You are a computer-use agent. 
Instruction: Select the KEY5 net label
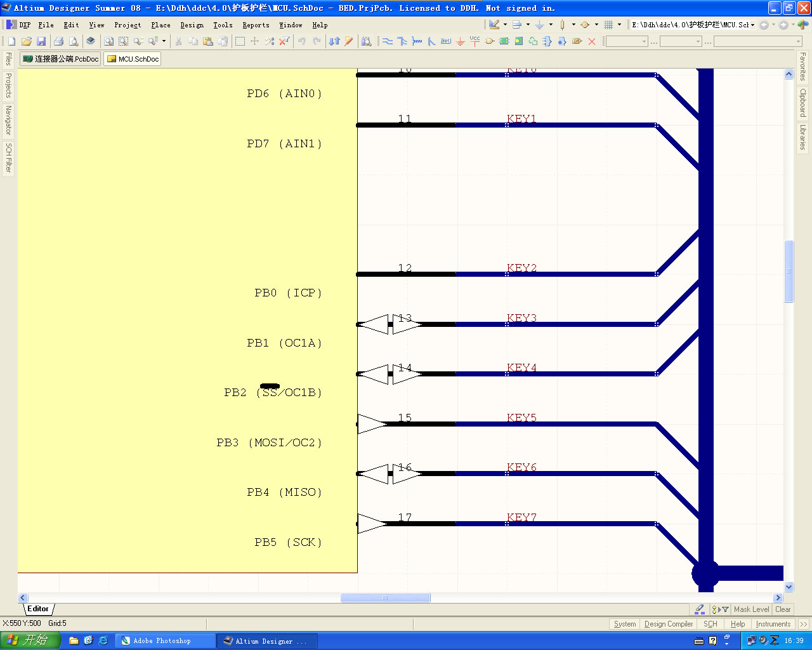coord(521,418)
